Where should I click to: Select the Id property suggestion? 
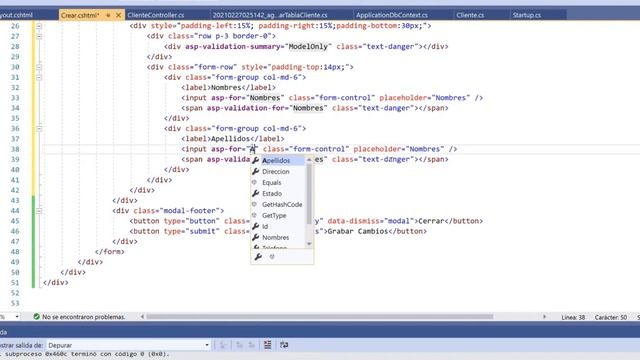click(265, 227)
